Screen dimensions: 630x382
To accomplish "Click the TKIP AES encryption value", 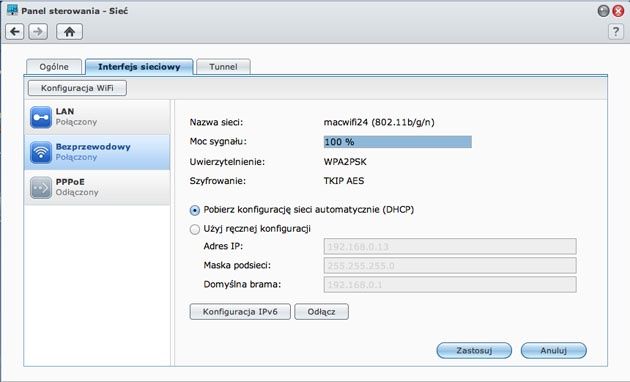I will (x=344, y=181).
